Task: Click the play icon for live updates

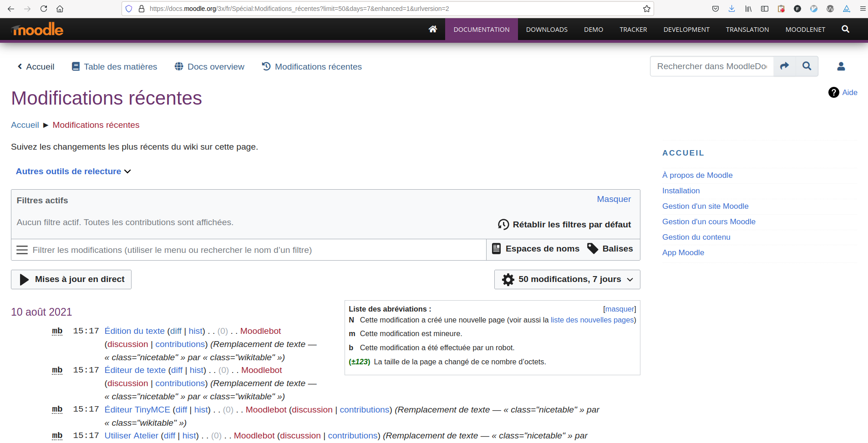Action: [24, 279]
